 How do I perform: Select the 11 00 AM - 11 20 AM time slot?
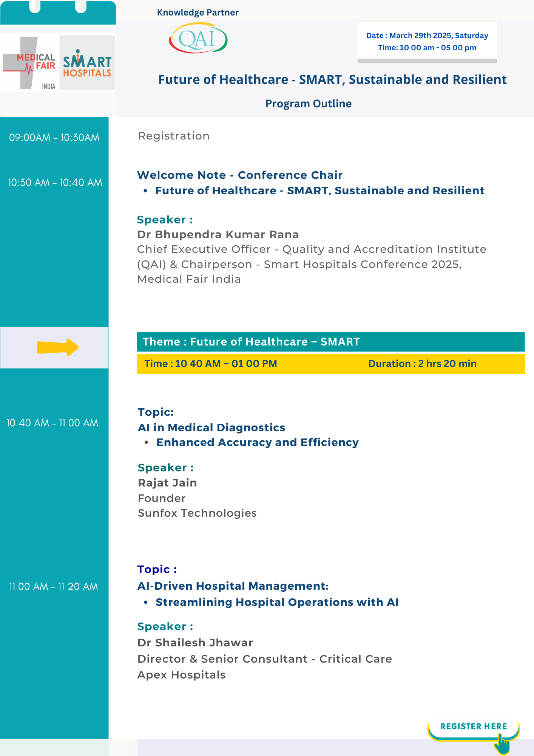[54, 587]
